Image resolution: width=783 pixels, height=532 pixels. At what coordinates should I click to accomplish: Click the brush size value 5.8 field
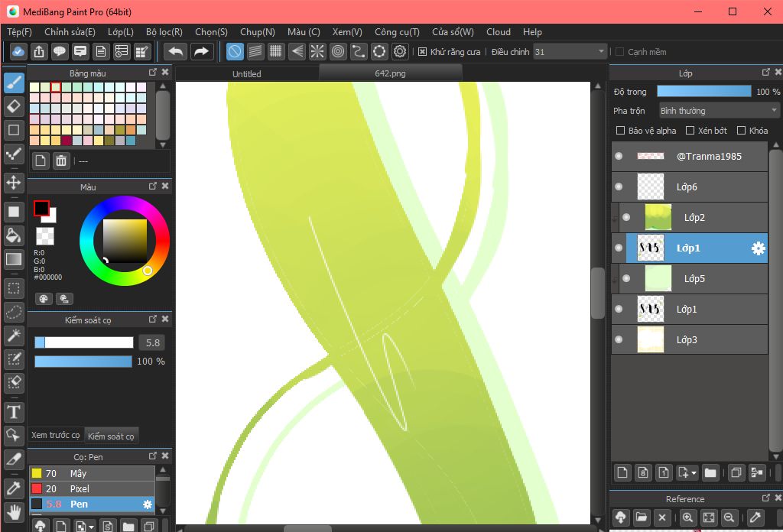click(x=152, y=343)
